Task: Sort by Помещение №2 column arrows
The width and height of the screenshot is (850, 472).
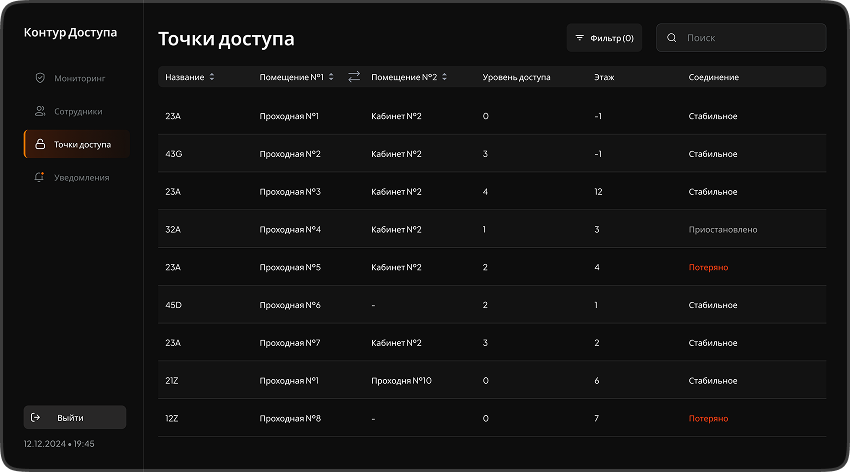Action: pos(445,77)
